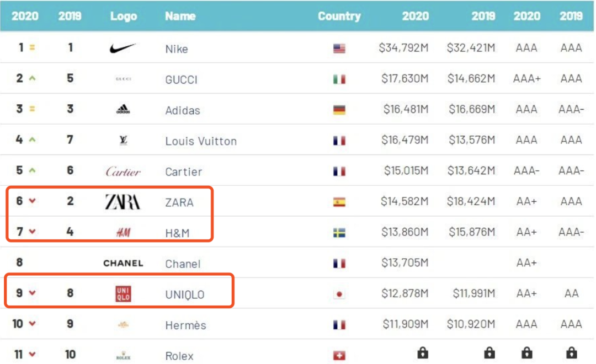
Task: Click the Rolex crown logo
Action: [x=123, y=356]
